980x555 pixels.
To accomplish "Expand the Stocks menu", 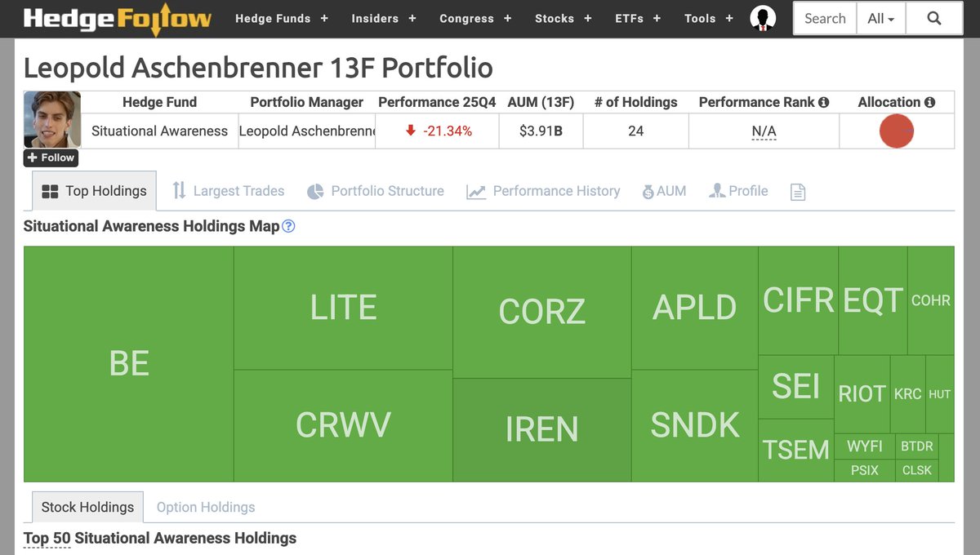I will (563, 18).
